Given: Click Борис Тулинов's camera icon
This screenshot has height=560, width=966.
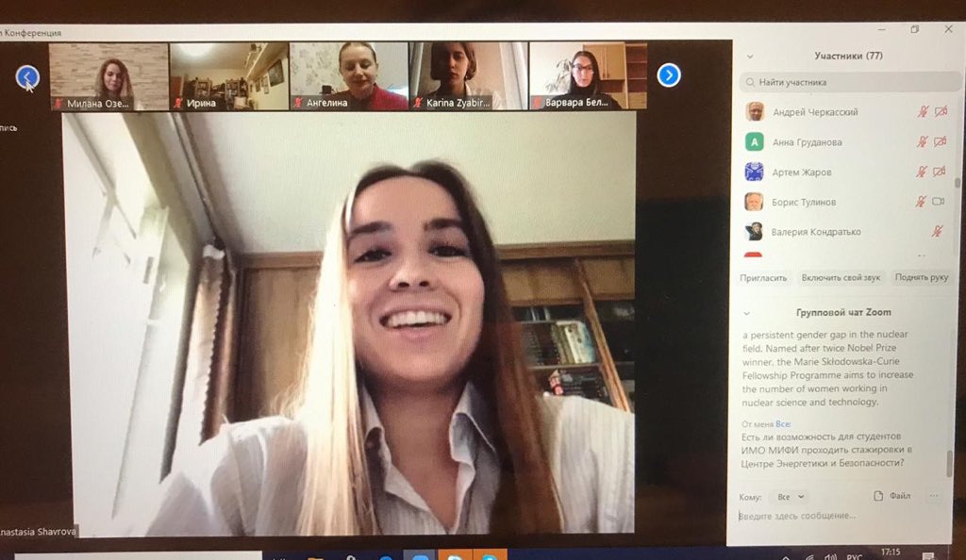Looking at the screenshot, I should (x=939, y=202).
